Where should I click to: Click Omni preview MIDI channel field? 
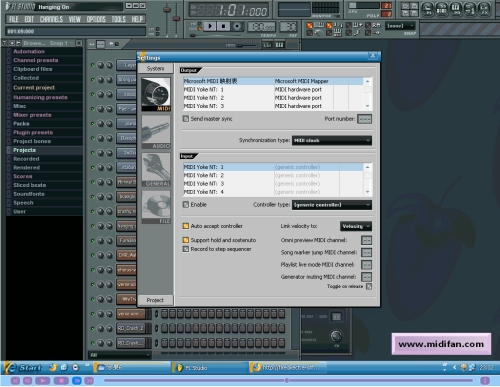pyautogui.click(x=367, y=240)
